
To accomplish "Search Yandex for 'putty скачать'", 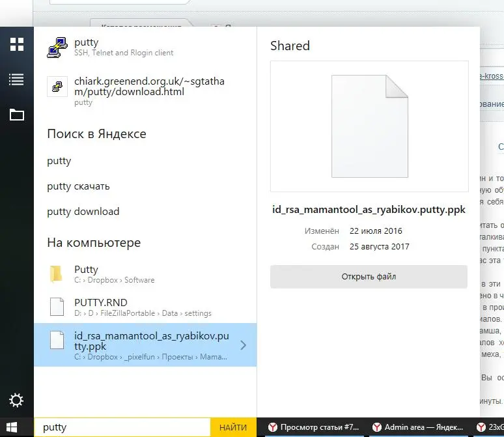I will tap(78, 186).
